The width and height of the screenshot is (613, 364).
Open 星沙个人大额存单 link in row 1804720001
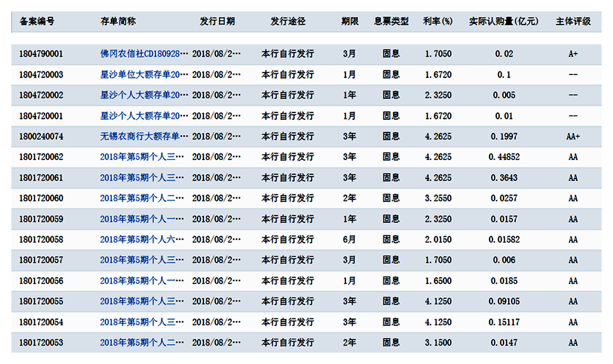pyautogui.click(x=144, y=116)
